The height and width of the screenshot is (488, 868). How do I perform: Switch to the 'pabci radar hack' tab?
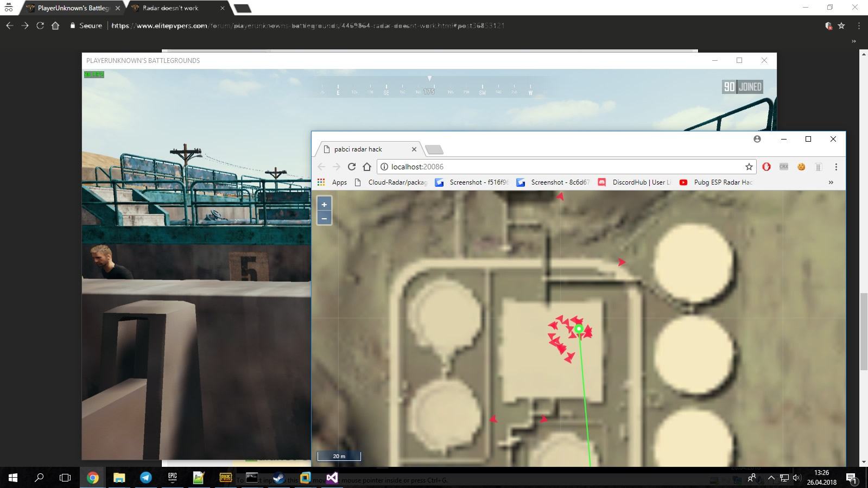(368, 149)
